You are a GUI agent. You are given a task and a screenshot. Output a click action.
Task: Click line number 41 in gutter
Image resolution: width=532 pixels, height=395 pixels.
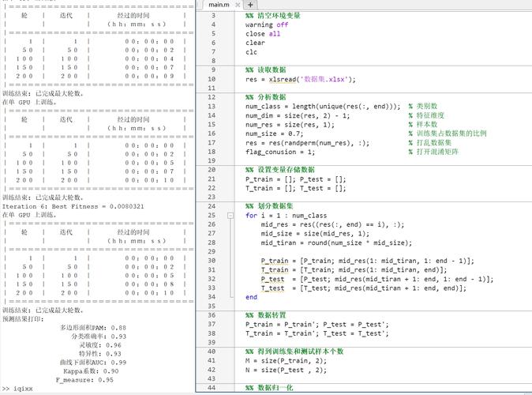[x=212, y=361]
